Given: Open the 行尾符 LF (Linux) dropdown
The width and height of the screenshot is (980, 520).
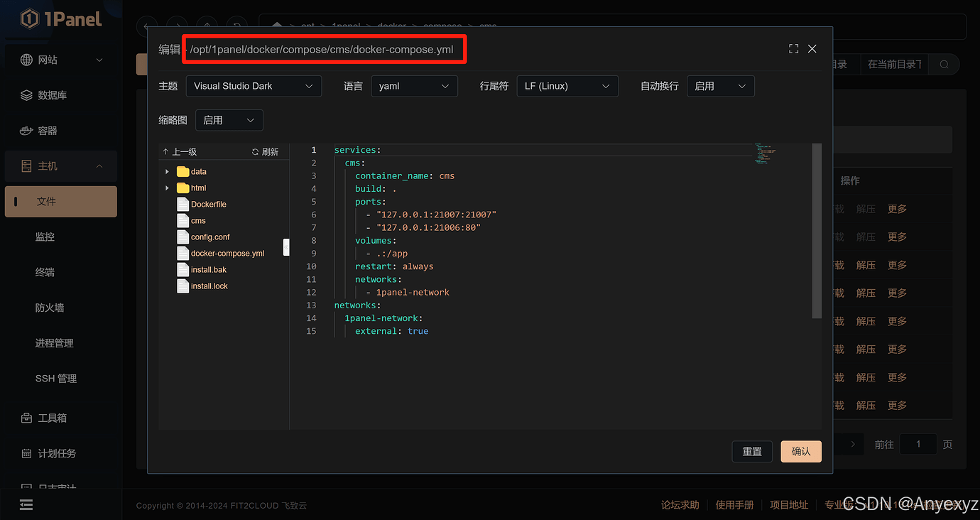Looking at the screenshot, I should (567, 86).
